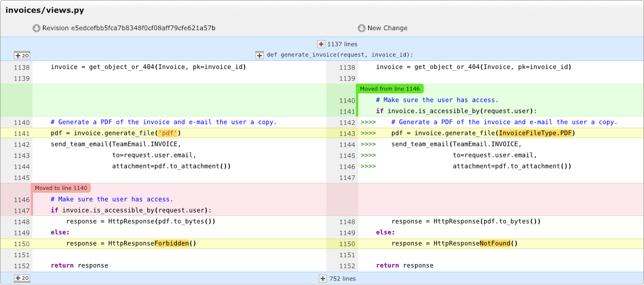Click left line 1142 send_team_email code
Image resolution: width=644 pixels, height=285 pixels.
coord(116,145)
